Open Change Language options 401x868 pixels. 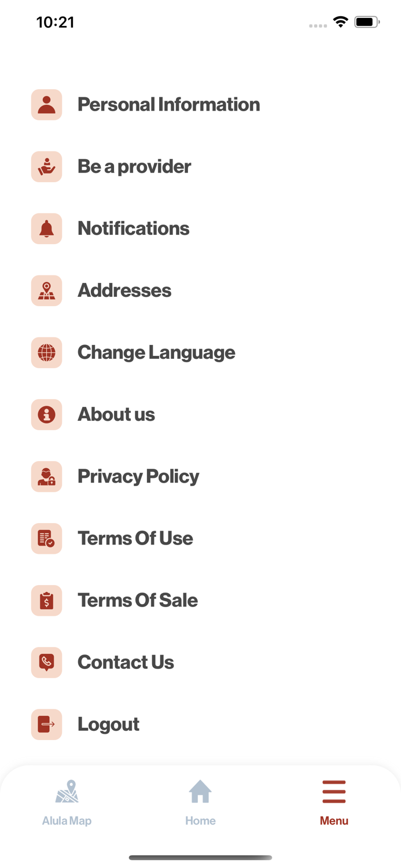[156, 352]
